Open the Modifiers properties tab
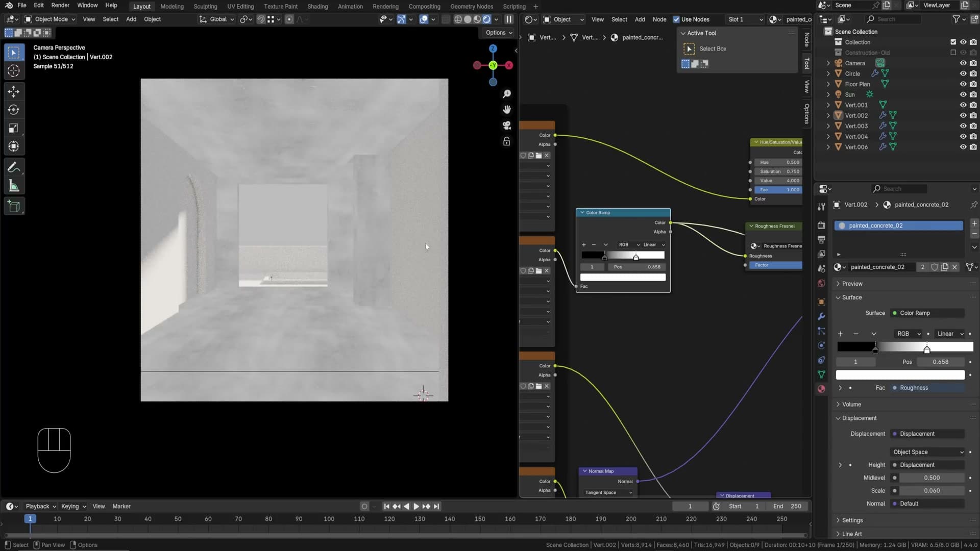The height and width of the screenshot is (551, 980). [x=821, y=316]
